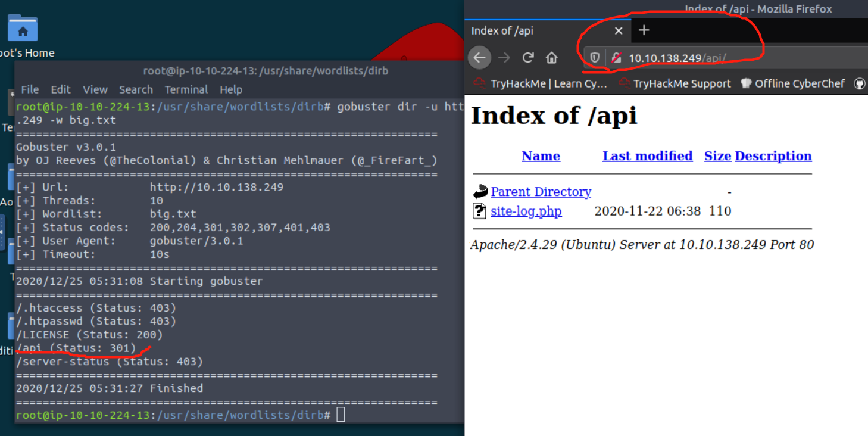Open the terminal View menu
The image size is (868, 436).
click(95, 89)
